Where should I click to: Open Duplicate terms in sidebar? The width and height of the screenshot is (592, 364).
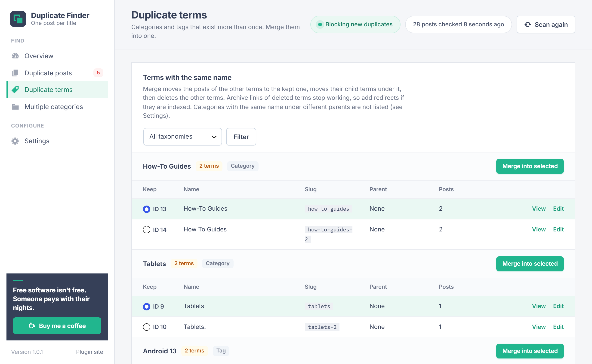57,90
